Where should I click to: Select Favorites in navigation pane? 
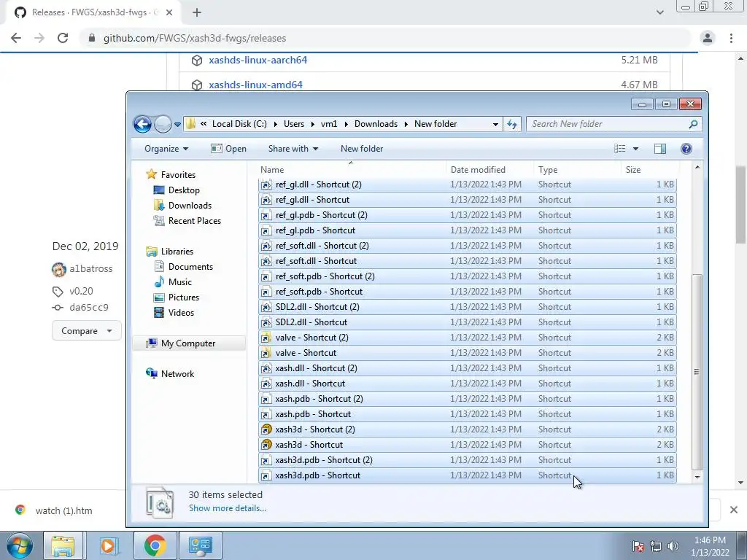pyautogui.click(x=178, y=175)
